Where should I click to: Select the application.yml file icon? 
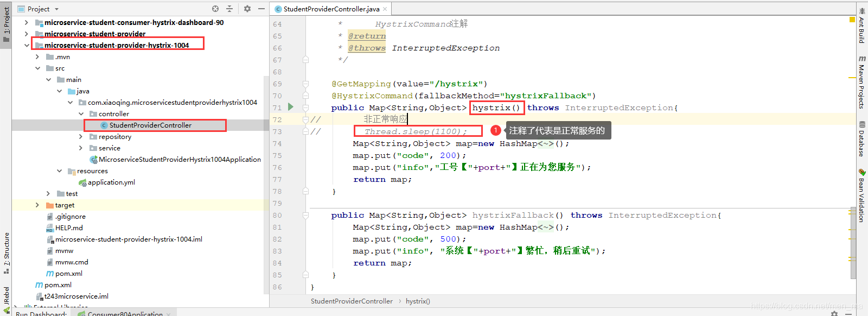pos(82,182)
